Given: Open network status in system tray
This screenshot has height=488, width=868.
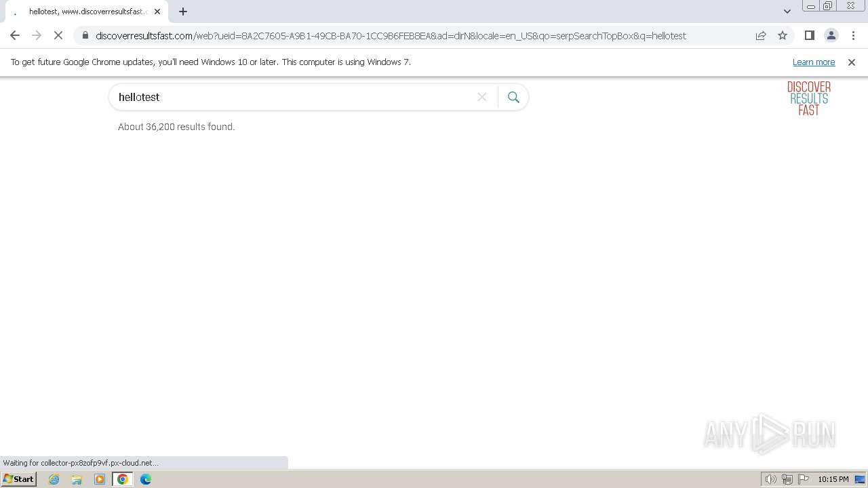Looking at the screenshot, I should click(787, 479).
